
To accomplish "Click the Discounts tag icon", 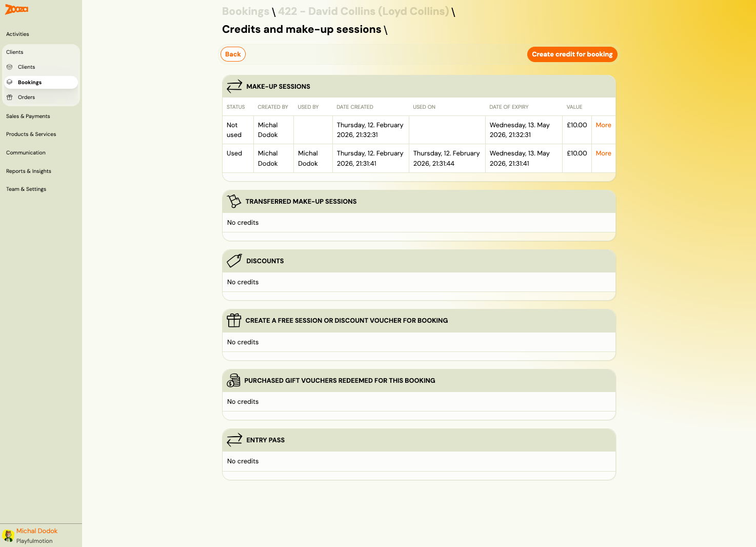I will click(234, 261).
